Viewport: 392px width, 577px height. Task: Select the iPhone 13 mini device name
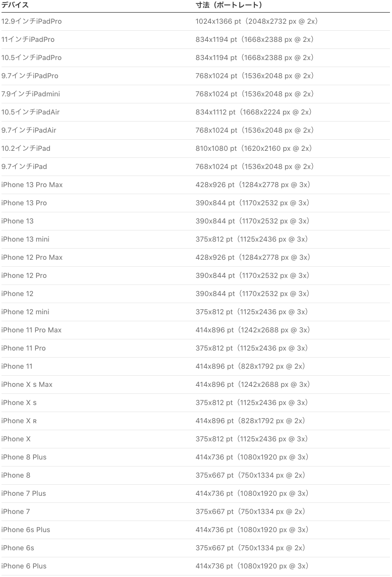point(25,240)
